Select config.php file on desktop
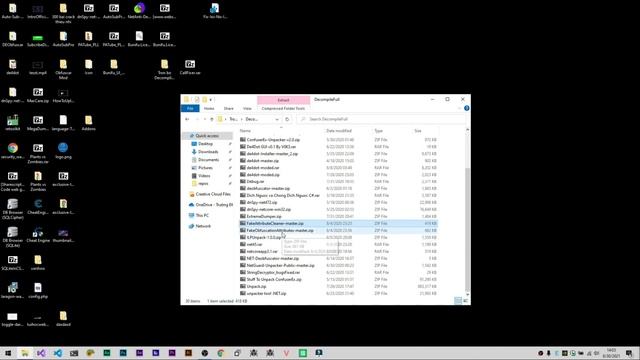The height and width of the screenshot is (360, 640). (x=38, y=291)
